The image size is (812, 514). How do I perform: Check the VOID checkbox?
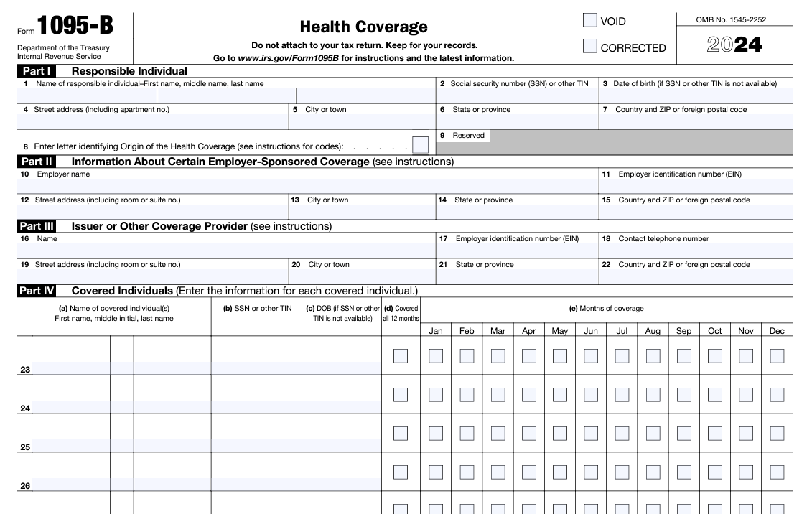tap(589, 21)
